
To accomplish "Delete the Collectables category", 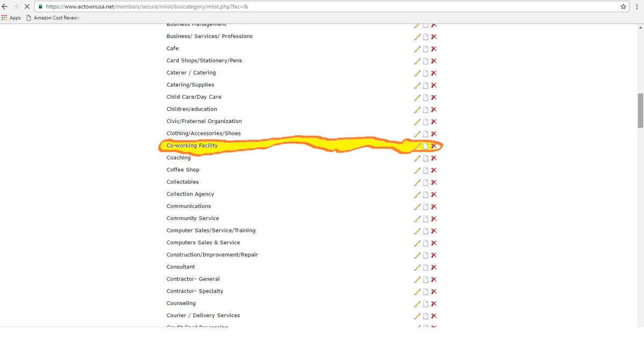I will (x=434, y=183).
